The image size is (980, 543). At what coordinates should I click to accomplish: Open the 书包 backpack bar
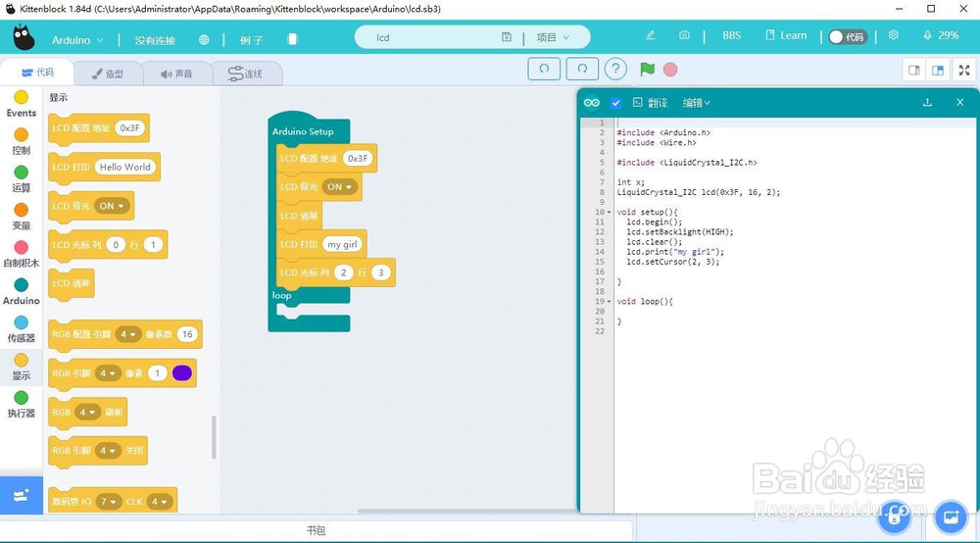(317, 530)
